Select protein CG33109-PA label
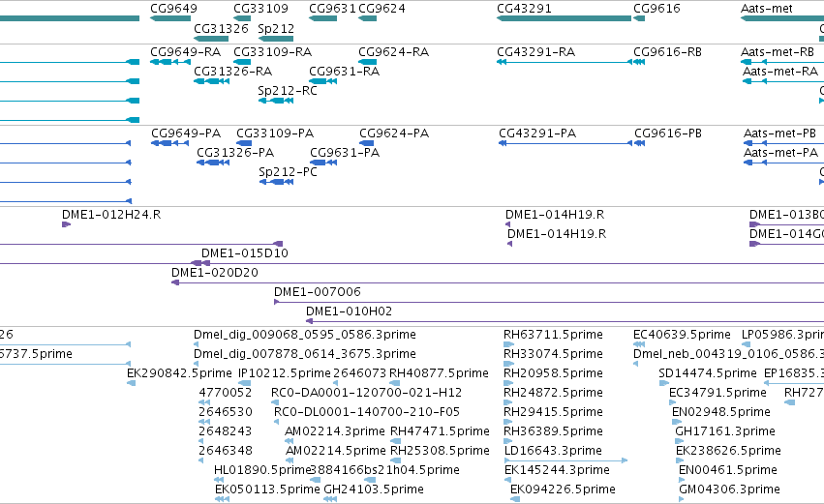 tap(275, 133)
